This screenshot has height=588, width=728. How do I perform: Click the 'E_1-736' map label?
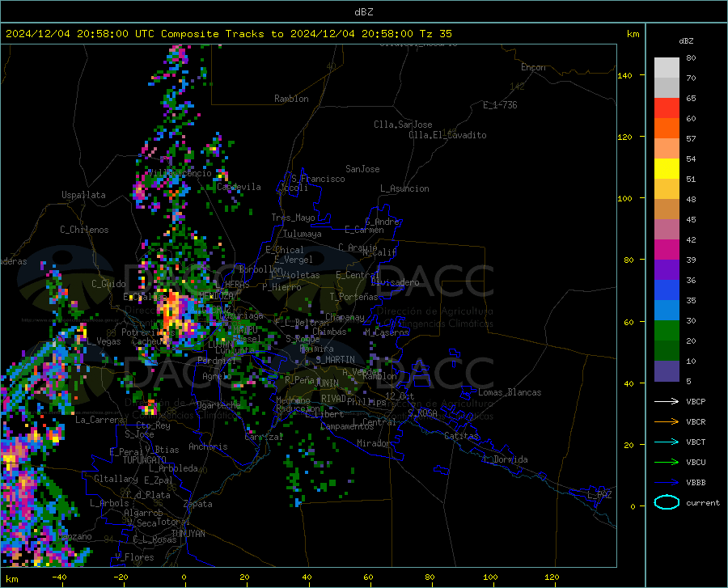500,105
